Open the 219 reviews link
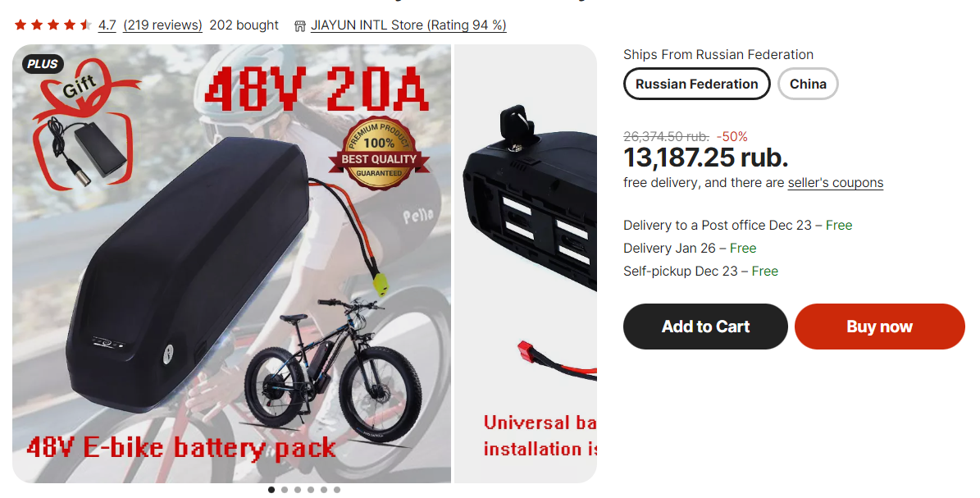 (162, 25)
